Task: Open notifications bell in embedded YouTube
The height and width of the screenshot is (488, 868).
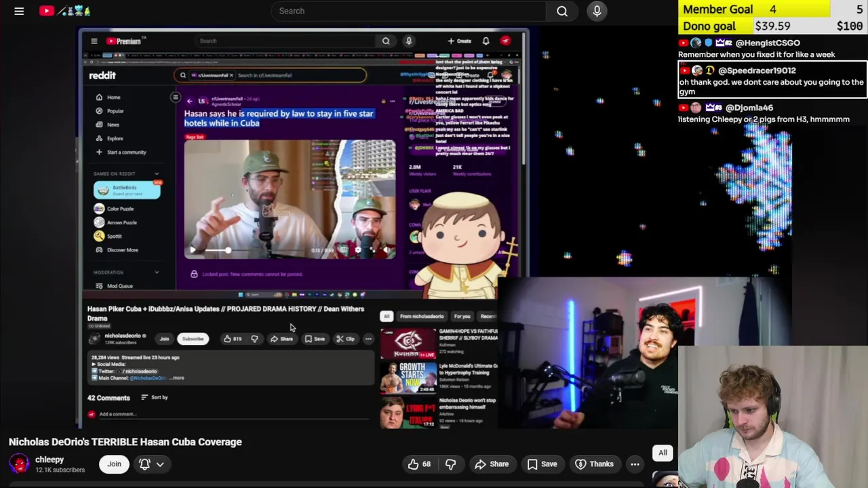Action: click(x=486, y=41)
